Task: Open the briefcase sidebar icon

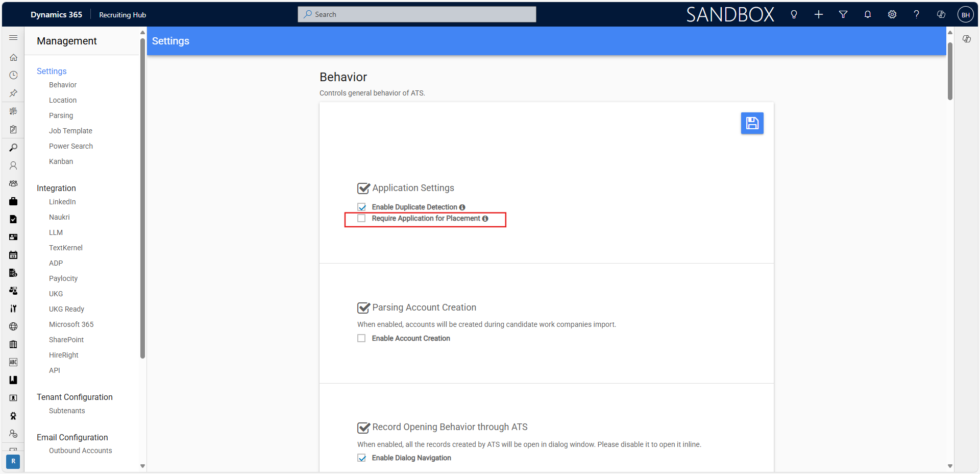Action: (x=13, y=201)
